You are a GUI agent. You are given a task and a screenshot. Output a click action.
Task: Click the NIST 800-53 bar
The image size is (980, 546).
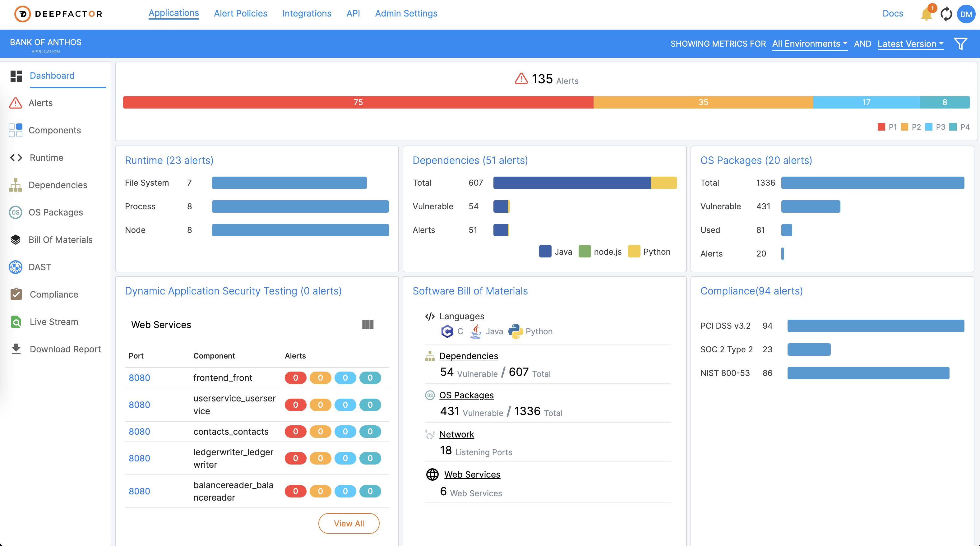point(868,373)
